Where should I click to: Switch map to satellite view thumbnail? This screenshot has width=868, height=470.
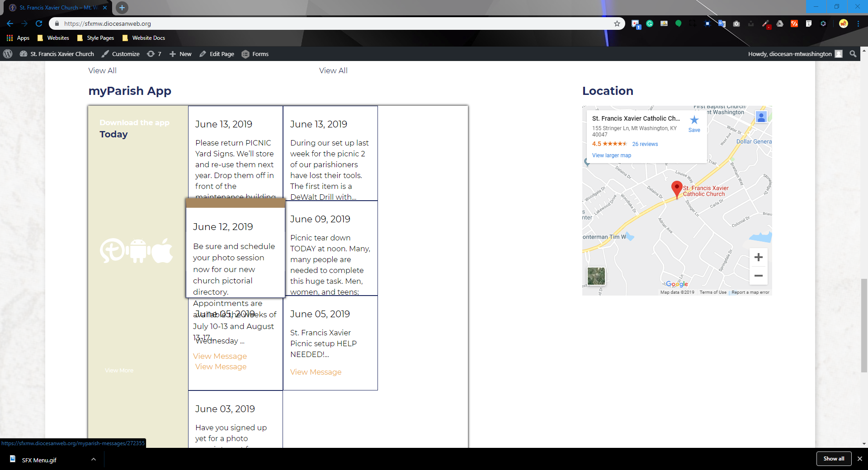(596, 276)
